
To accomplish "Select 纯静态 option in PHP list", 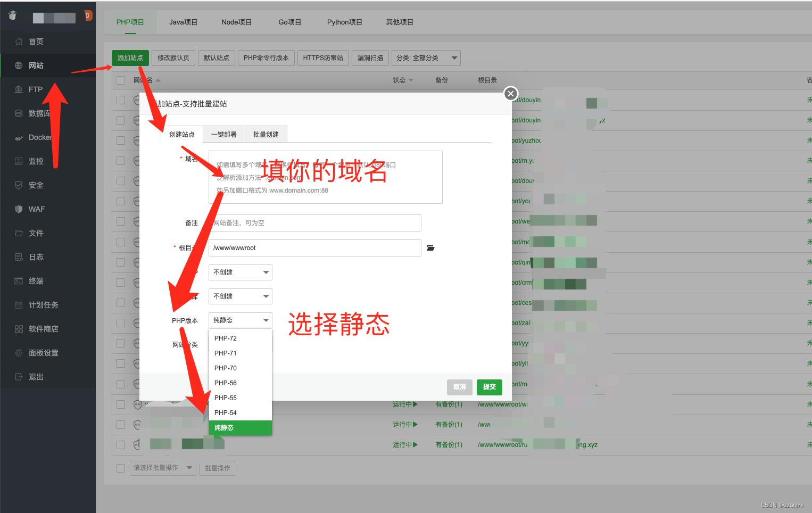I will pyautogui.click(x=241, y=428).
